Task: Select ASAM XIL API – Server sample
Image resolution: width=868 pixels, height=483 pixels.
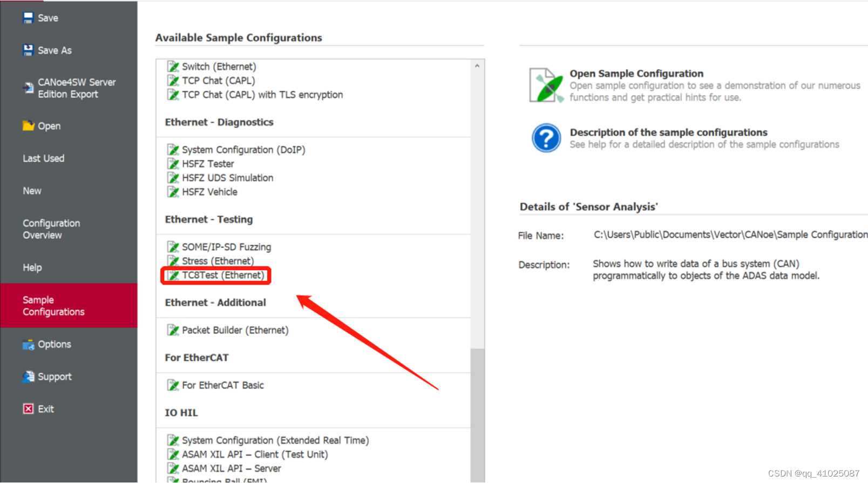Action: point(231,468)
